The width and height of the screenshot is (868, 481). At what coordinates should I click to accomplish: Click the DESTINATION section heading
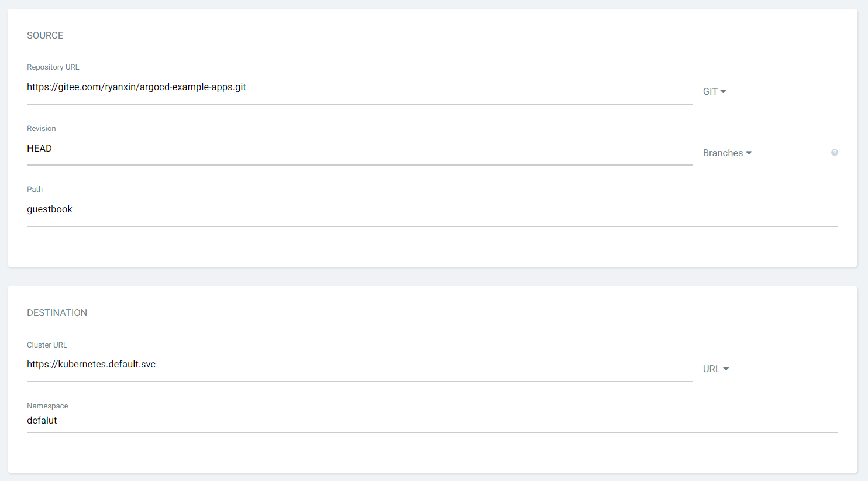(57, 313)
